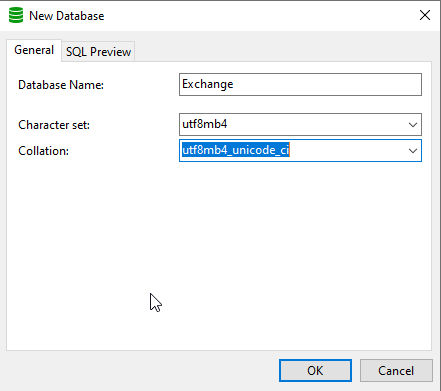
Task: Click the Database Name label
Action: [61, 85]
